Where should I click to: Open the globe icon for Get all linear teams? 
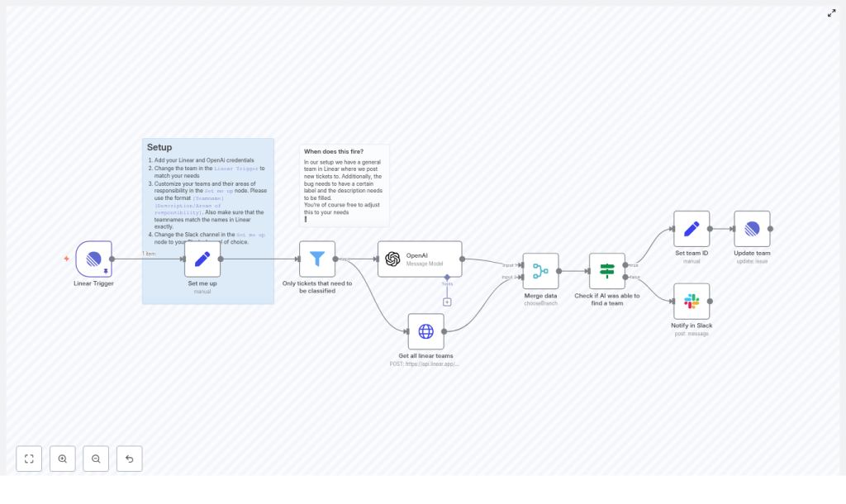tap(425, 330)
